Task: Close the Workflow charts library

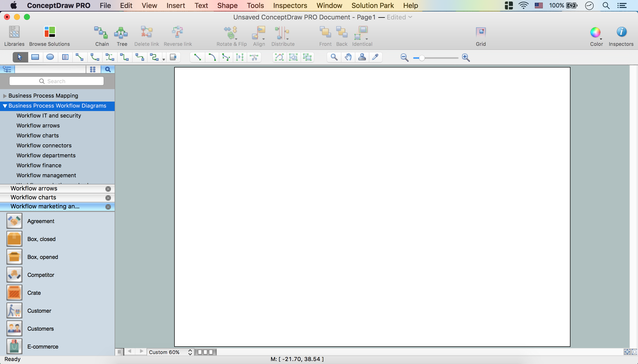Action: coord(108,198)
